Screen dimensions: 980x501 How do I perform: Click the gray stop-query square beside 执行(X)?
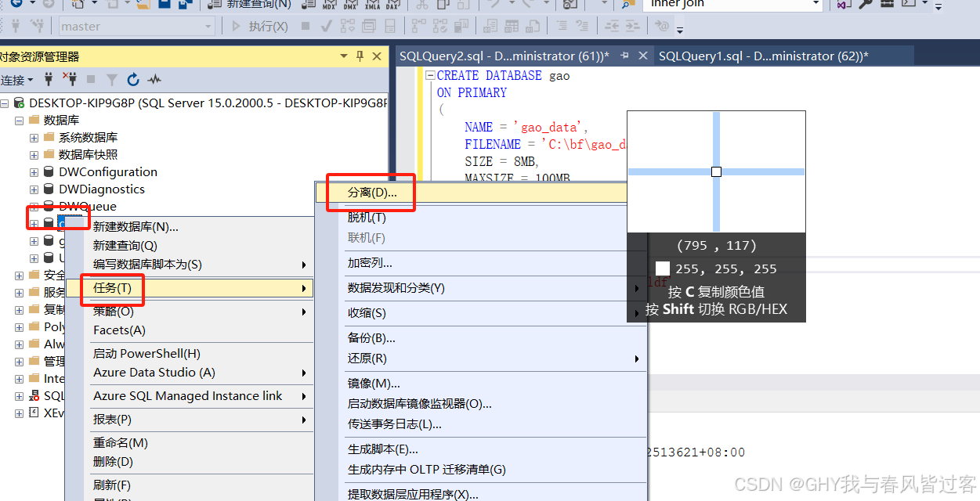click(306, 26)
